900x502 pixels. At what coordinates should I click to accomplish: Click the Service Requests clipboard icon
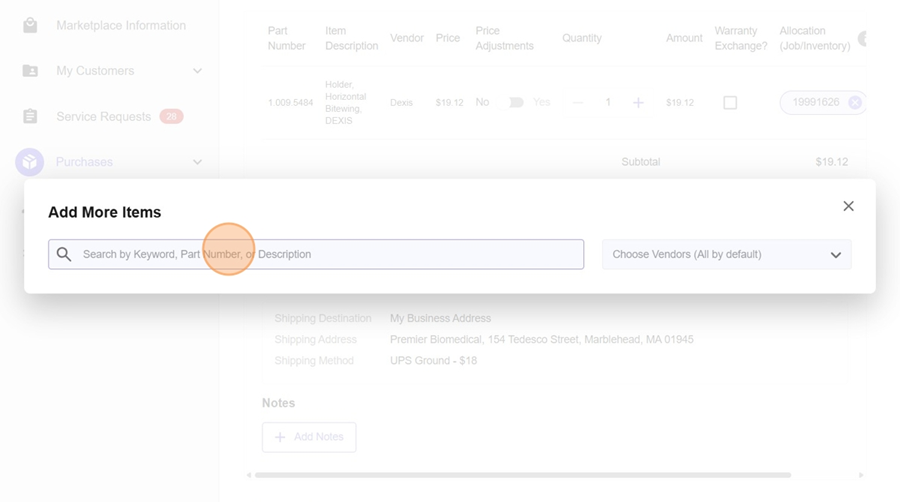click(30, 116)
